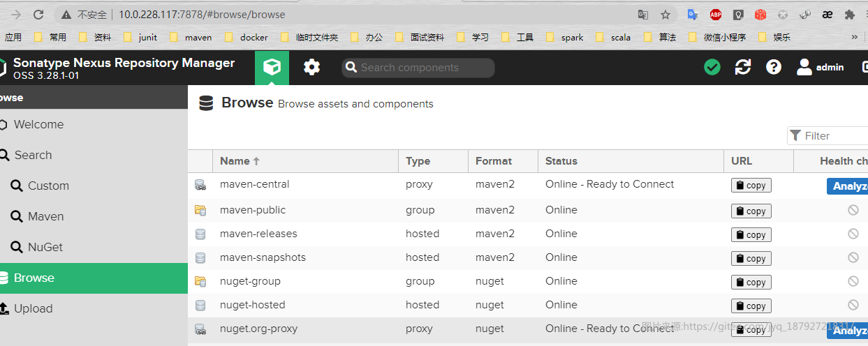Screen dimensions: 868x346
Task: Copy URL of maven-central
Action: (751, 186)
